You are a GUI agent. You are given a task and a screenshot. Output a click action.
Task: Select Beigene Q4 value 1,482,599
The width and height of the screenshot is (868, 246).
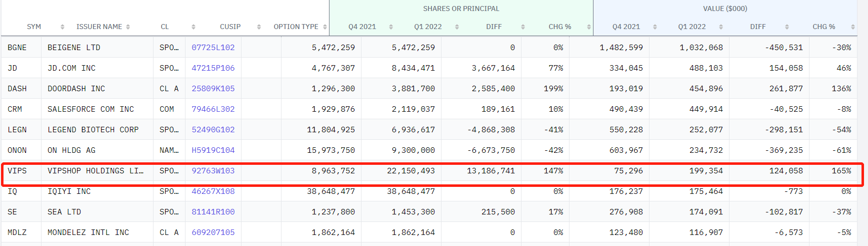621,48
